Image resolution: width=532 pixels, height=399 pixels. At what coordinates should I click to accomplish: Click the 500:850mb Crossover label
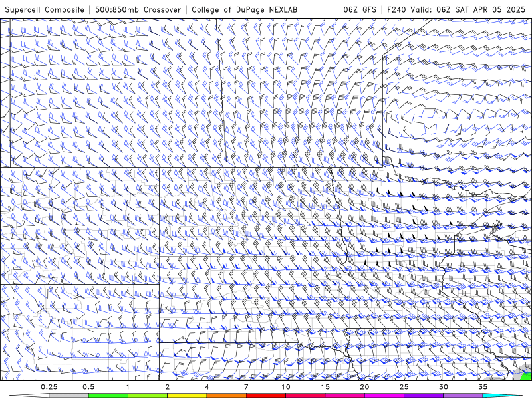point(138,9)
